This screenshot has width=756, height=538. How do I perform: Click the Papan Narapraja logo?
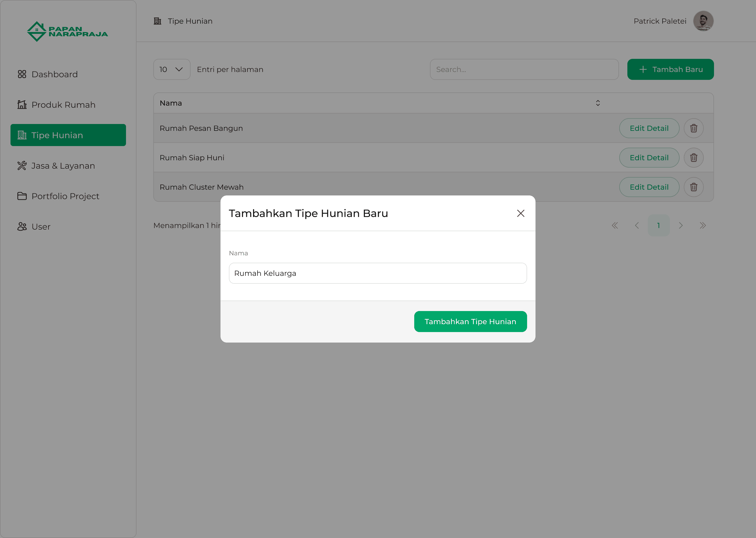[x=67, y=32]
